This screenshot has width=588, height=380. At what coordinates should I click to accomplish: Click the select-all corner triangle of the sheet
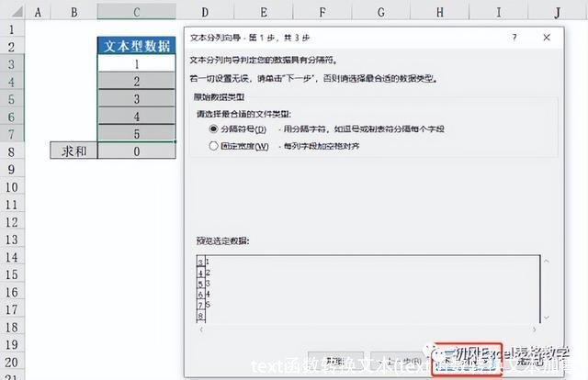click(17, 12)
